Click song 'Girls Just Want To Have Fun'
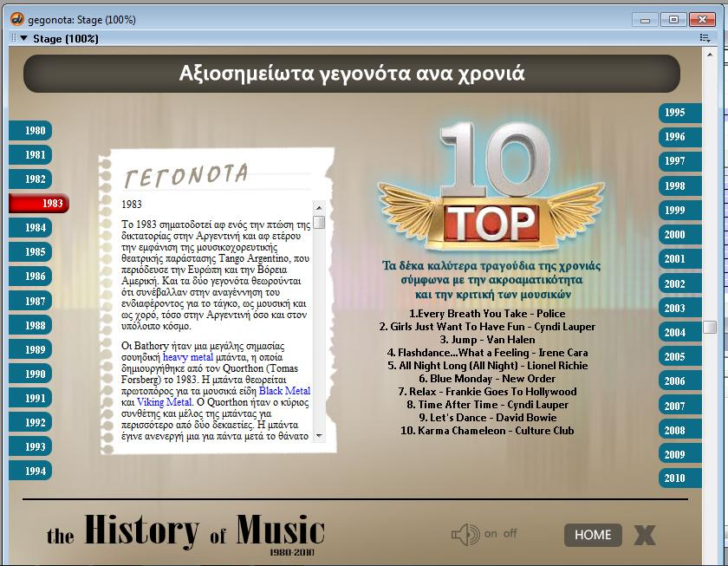Image resolution: width=728 pixels, height=566 pixels. pyautogui.click(x=487, y=327)
